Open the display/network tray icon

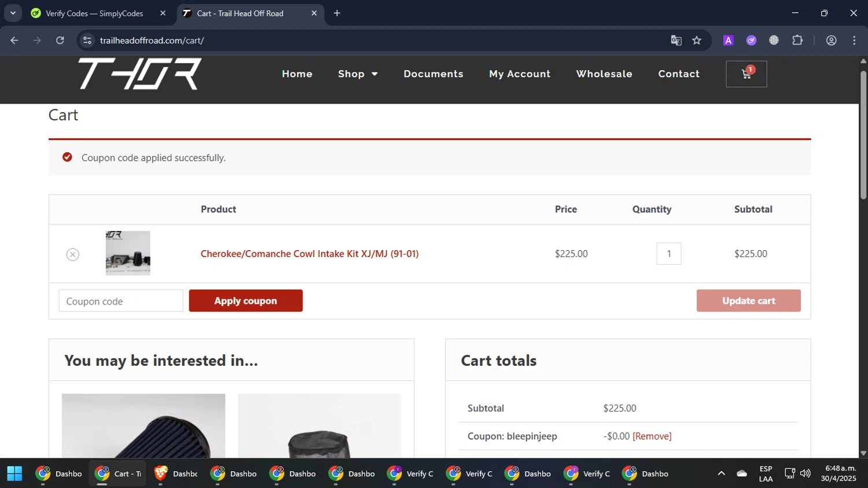[x=789, y=474]
